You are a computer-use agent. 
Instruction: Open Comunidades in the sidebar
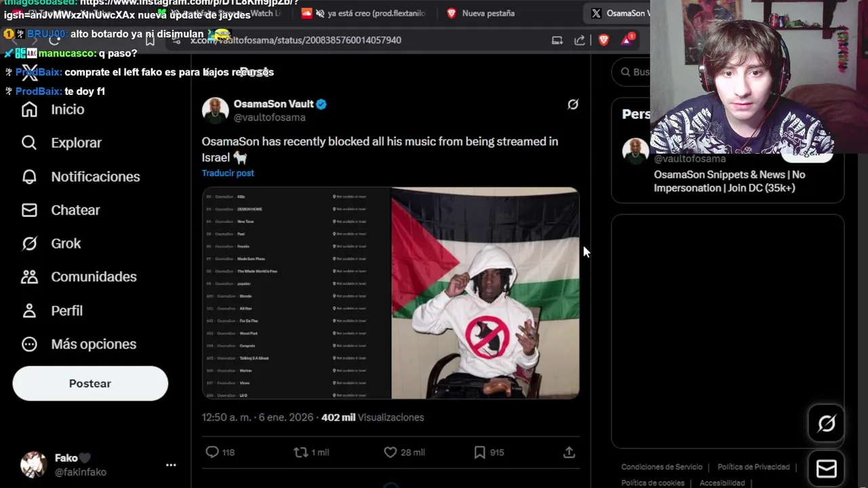[79, 277]
